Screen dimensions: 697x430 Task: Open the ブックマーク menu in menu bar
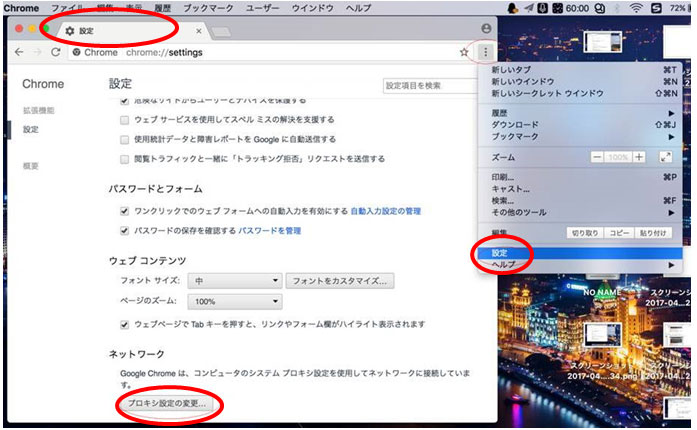[x=208, y=8]
